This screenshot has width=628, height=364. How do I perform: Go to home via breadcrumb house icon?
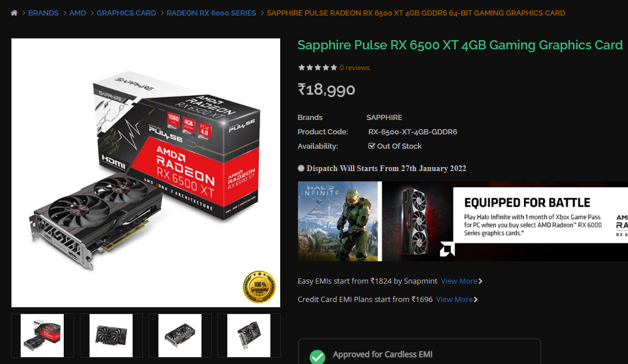[x=14, y=13]
